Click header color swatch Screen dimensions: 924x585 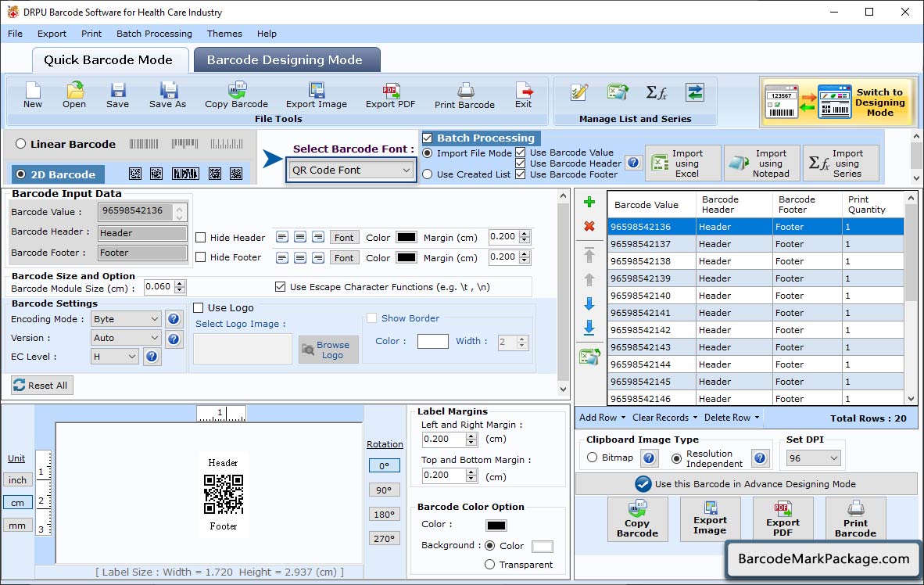[406, 237]
